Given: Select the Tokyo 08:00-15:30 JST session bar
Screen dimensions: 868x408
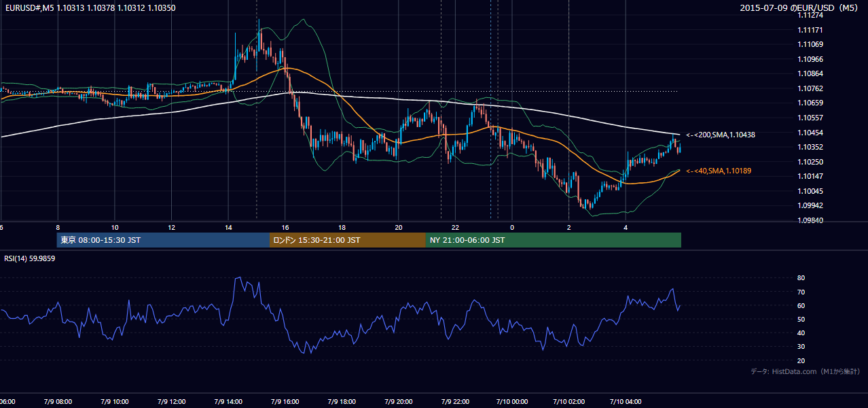Looking at the screenshot, I should [x=164, y=240].
